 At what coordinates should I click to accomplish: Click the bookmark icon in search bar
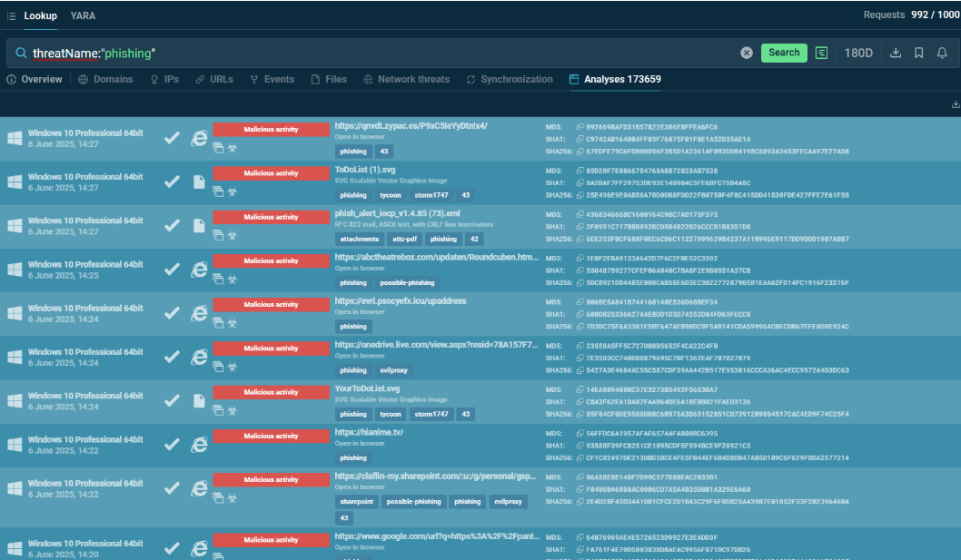click(918, 54)
